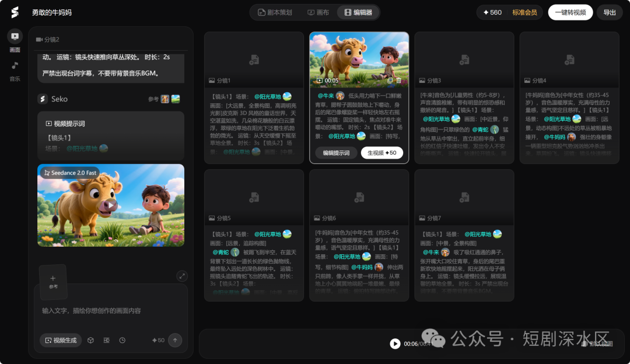The height and width of the screenshot is (364, 630).
Task: Click the 标准会员 membership label
Action: point(524,12)
